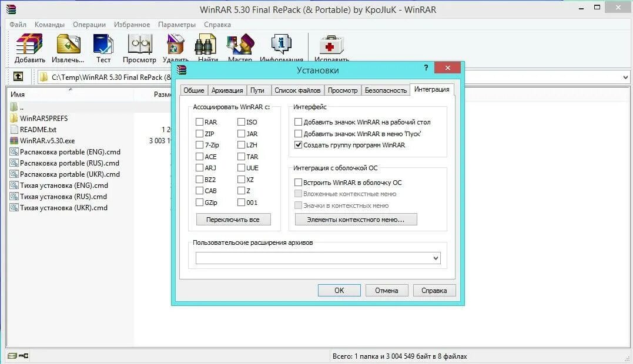Enable the 7-Zip association checkbox
Screen dimensions: 633x364
coord(199,144)
